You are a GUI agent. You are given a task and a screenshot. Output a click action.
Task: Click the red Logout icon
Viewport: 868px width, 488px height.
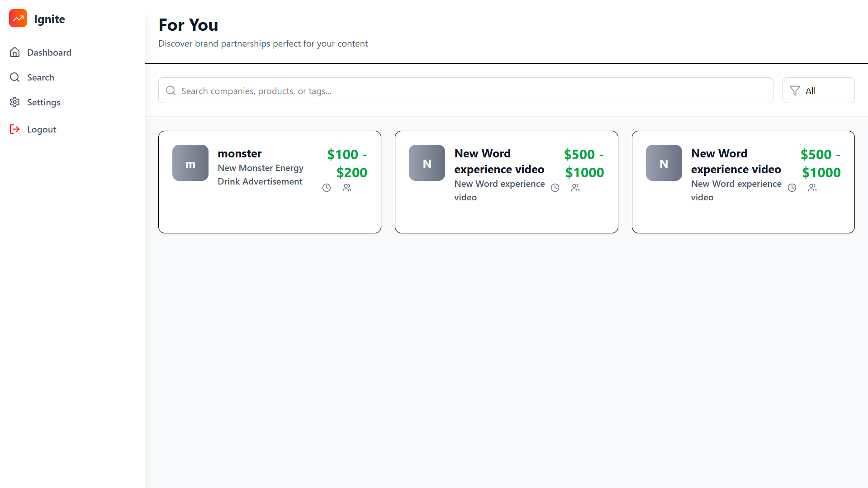tap(15, 129)
